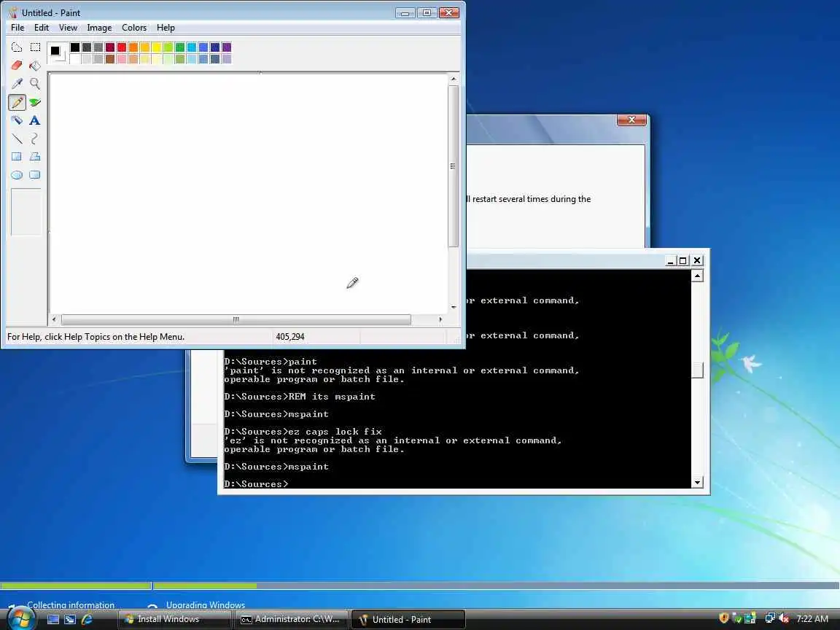Switch to Administrator command prompt taskbar button

[x=291, y=619]
